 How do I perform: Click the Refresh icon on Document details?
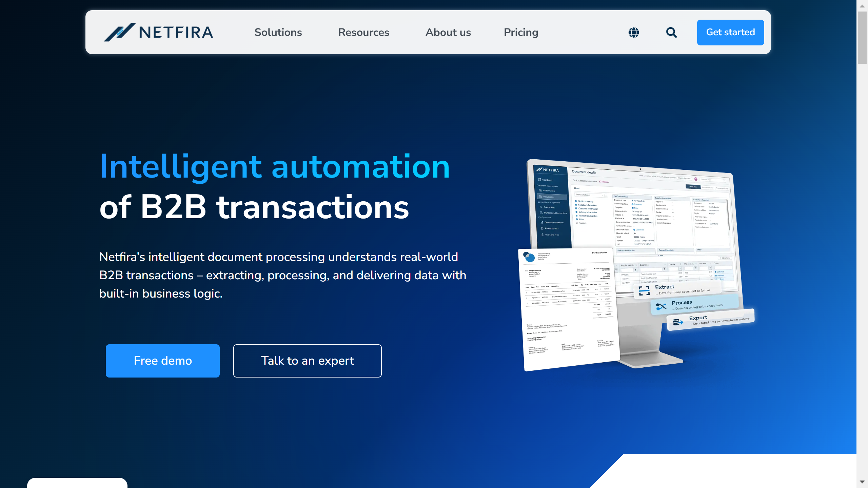tap(600, 182)
